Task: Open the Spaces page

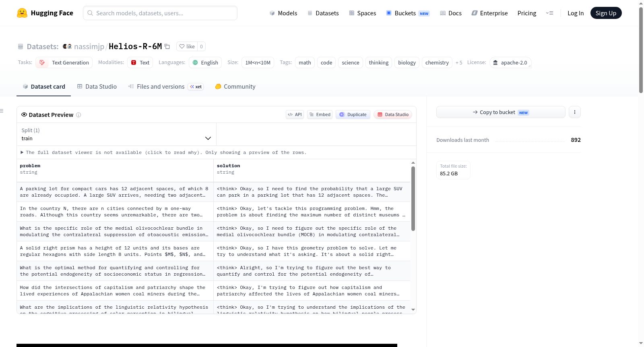Action: coord(363,13)
